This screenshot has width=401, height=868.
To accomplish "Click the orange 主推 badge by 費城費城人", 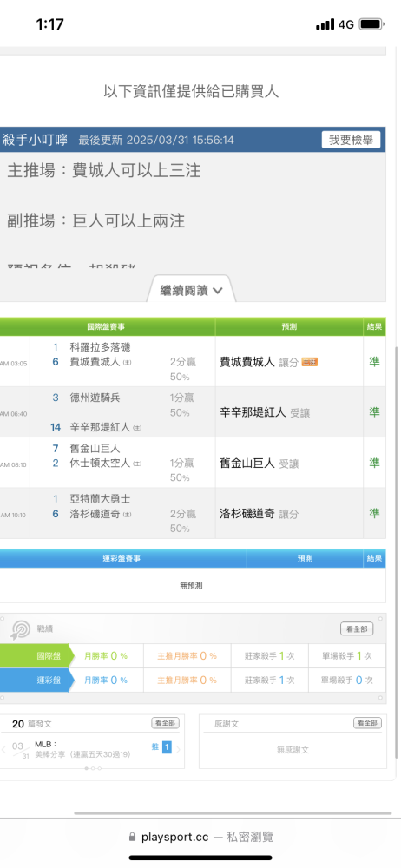I will point(310,362).
